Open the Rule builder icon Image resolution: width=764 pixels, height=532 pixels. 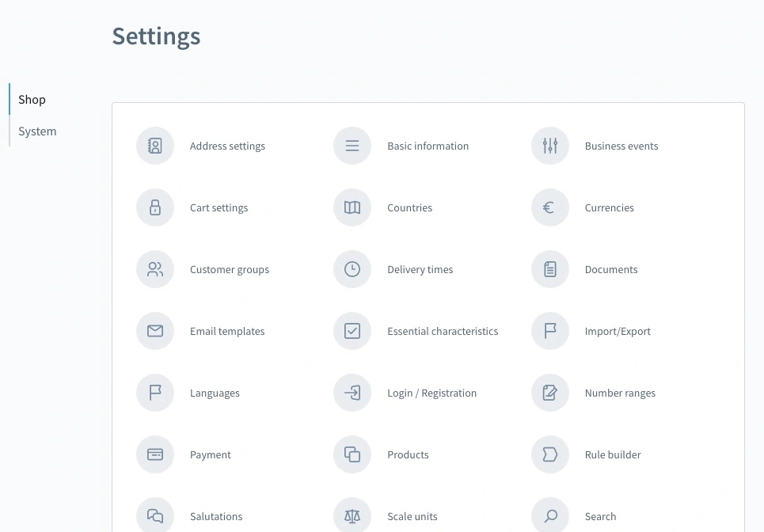click(x=550, y=454)
